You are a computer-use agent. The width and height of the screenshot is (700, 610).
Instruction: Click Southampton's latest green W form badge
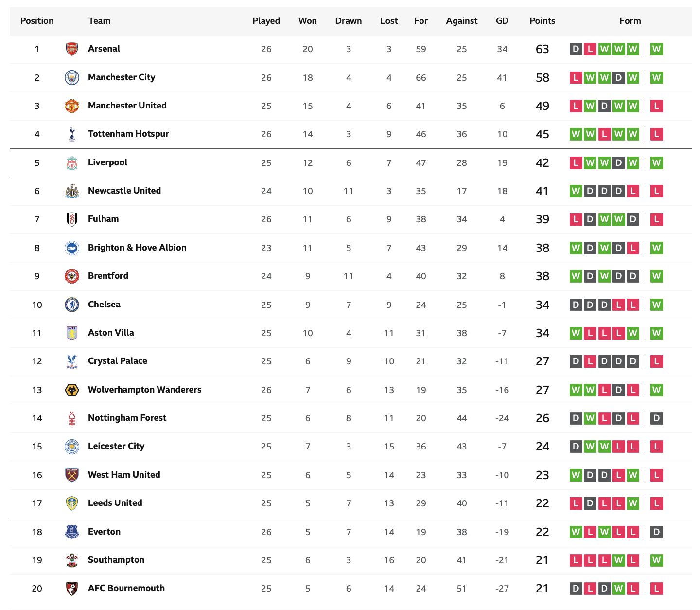pos(656,560)
